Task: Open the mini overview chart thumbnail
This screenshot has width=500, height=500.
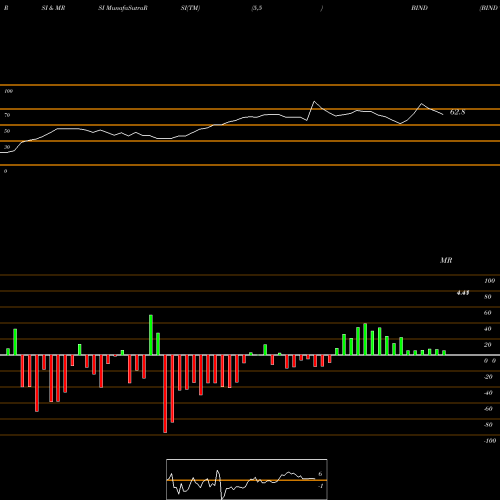Action: pos(247,479)
